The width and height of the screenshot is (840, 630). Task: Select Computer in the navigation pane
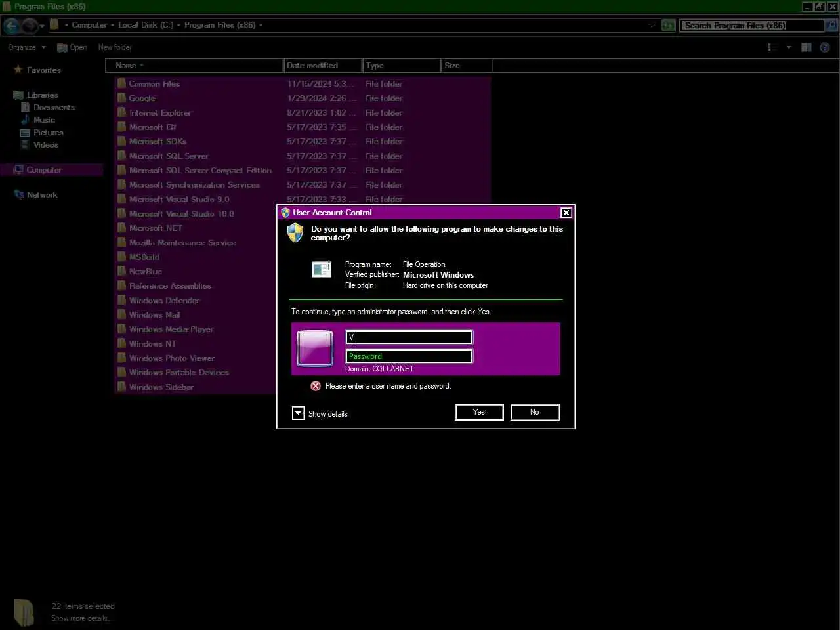[44, 170]
